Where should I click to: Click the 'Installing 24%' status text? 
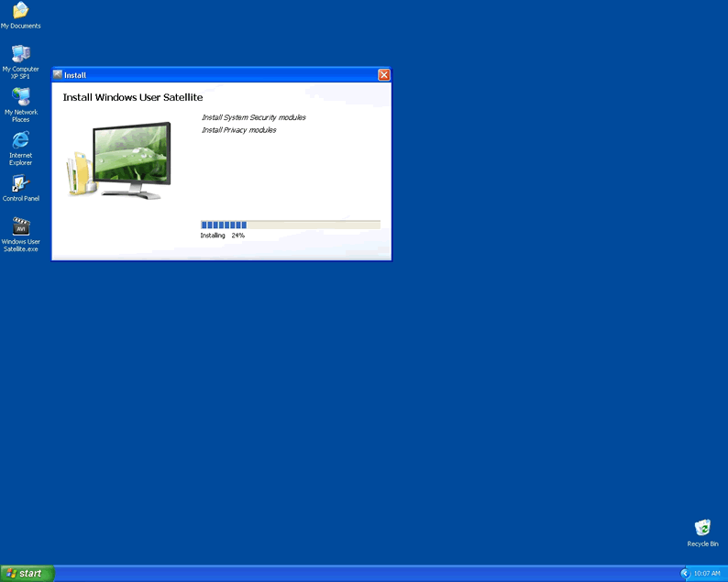pos(222,236)
